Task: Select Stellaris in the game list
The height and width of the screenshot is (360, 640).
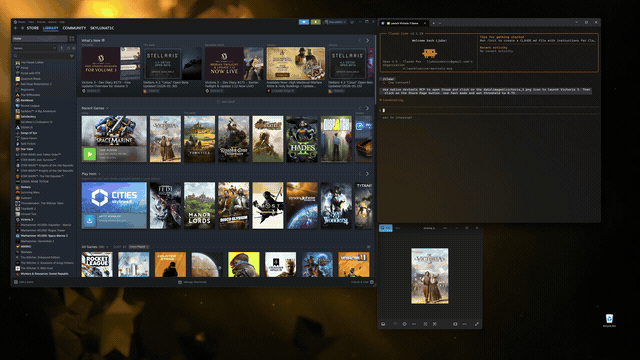Action: [x=26, y=187]
